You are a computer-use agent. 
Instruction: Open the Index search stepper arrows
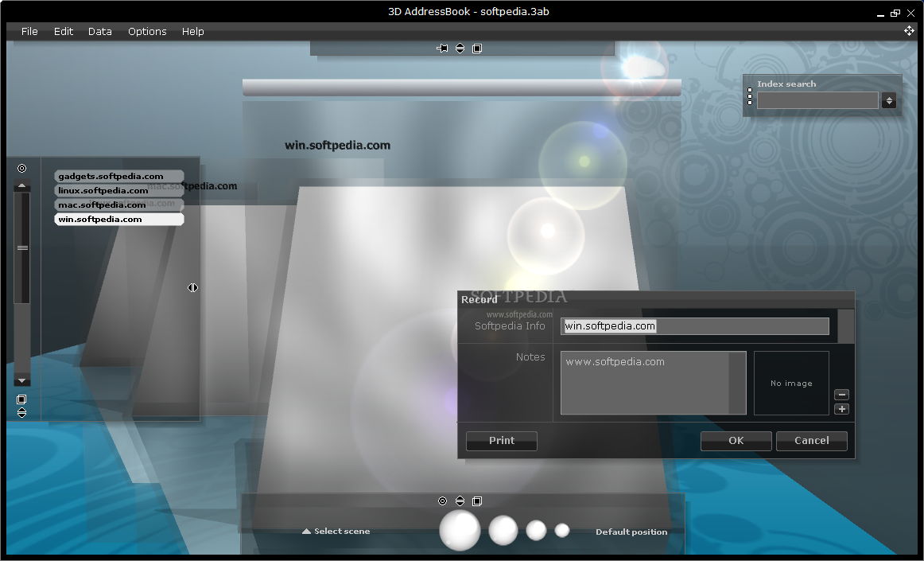click(x=889, y=101)
